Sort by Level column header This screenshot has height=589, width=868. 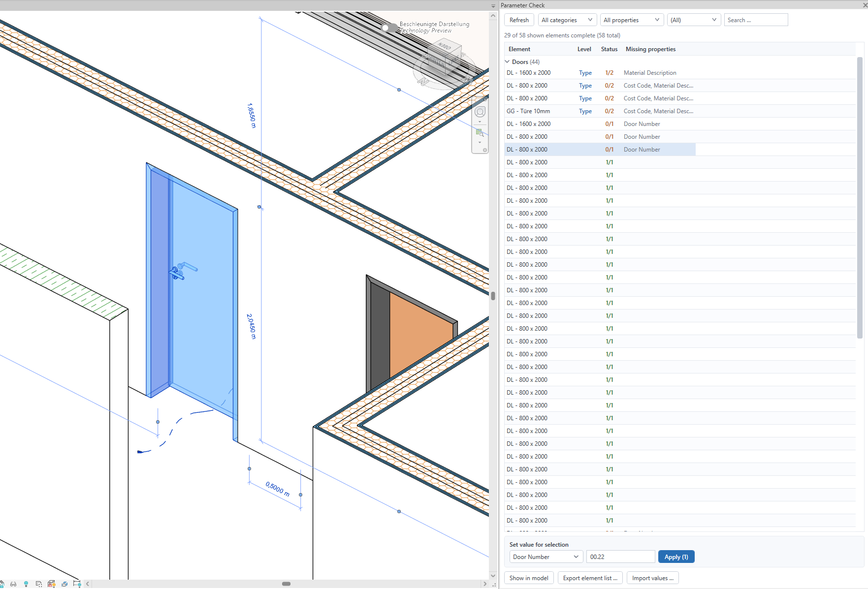[584, 49]
